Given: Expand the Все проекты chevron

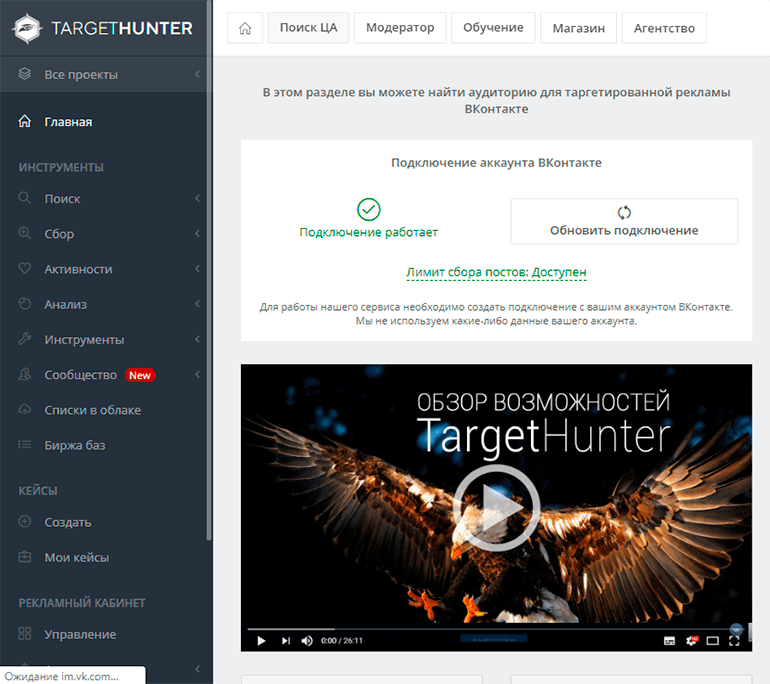Looking at the screenshot, I should pos(197,74).
